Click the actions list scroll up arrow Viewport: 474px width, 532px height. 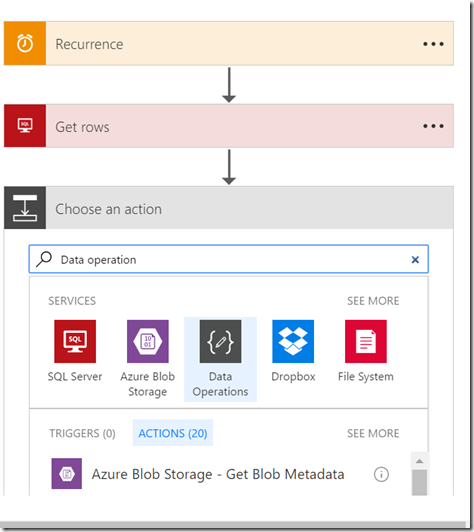click(419, 461)
